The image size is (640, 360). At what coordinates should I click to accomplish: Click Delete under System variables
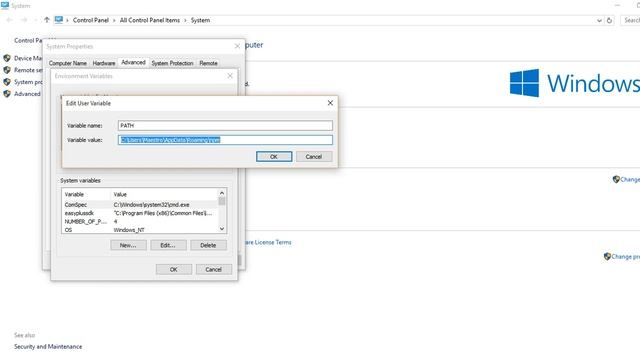tap(208, 245)
